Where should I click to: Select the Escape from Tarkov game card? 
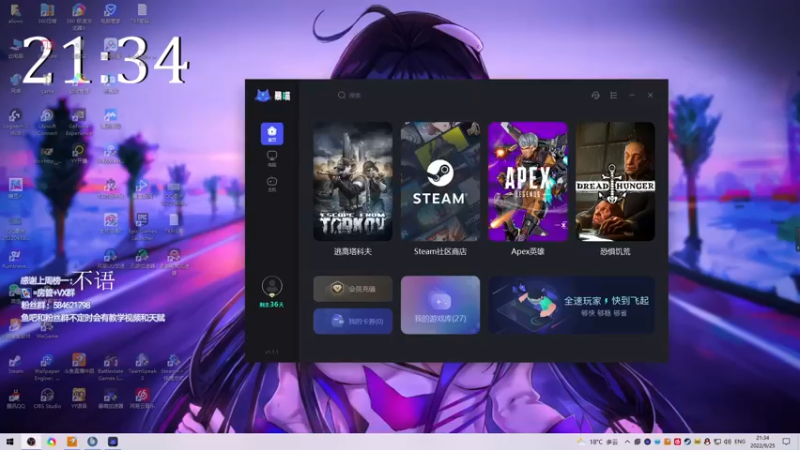(353, 182)
